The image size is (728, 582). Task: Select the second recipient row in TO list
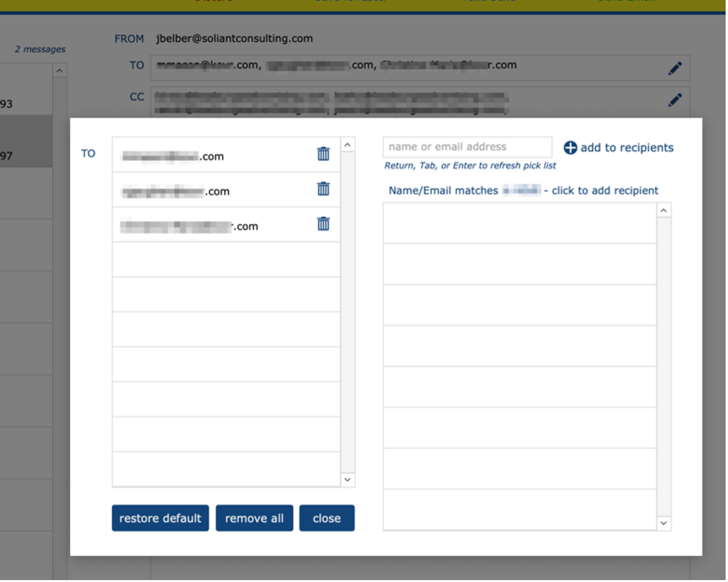[226, 189]
